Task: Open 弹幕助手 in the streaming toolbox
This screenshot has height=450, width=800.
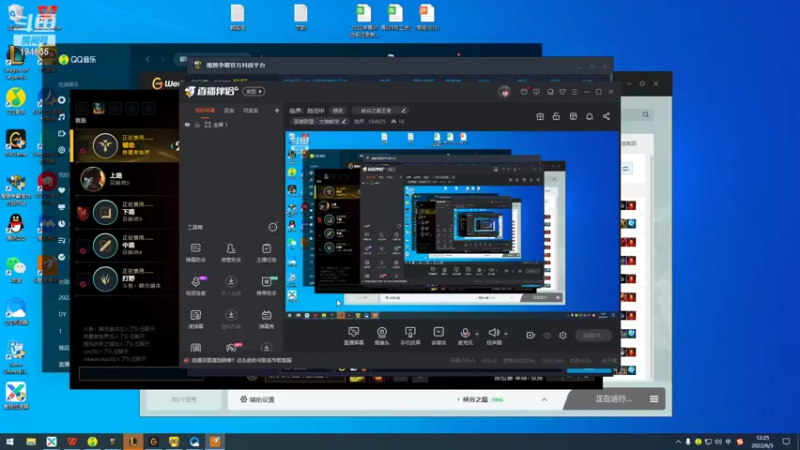Action: point(195,253)
